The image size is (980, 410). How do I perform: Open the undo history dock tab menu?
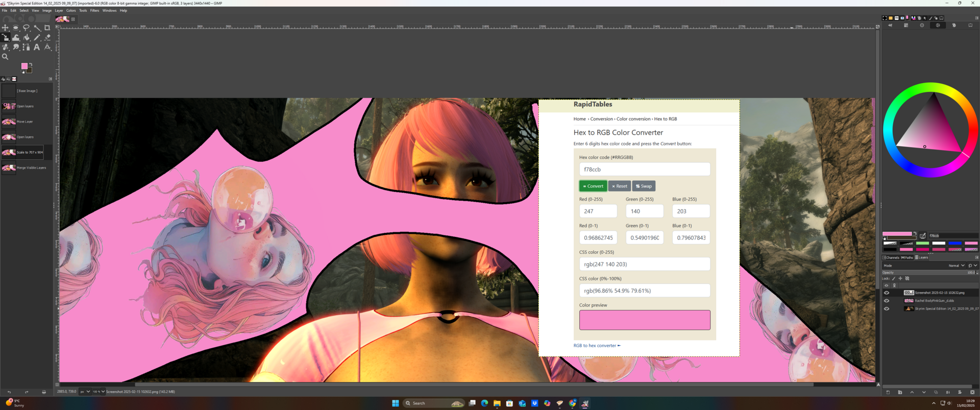pos(50,79)
